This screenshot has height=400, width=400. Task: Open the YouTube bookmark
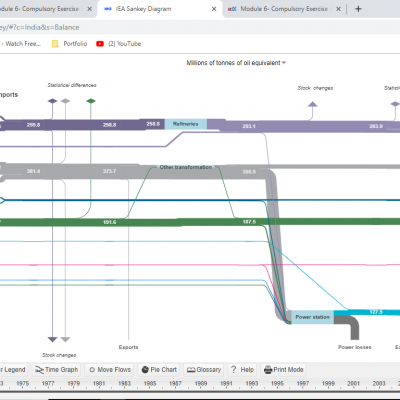(119, 44)
